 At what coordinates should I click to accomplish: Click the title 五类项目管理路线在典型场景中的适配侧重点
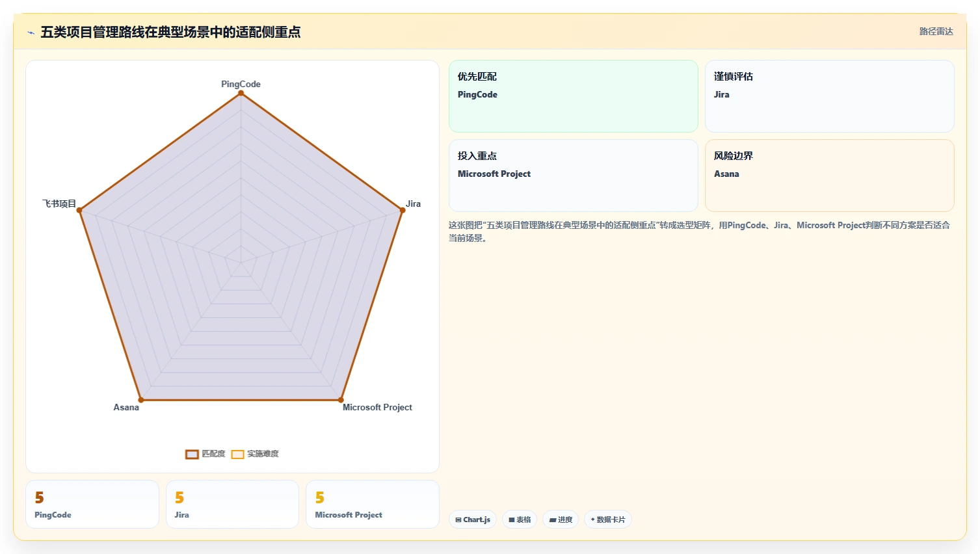click(x=170, y=32)
